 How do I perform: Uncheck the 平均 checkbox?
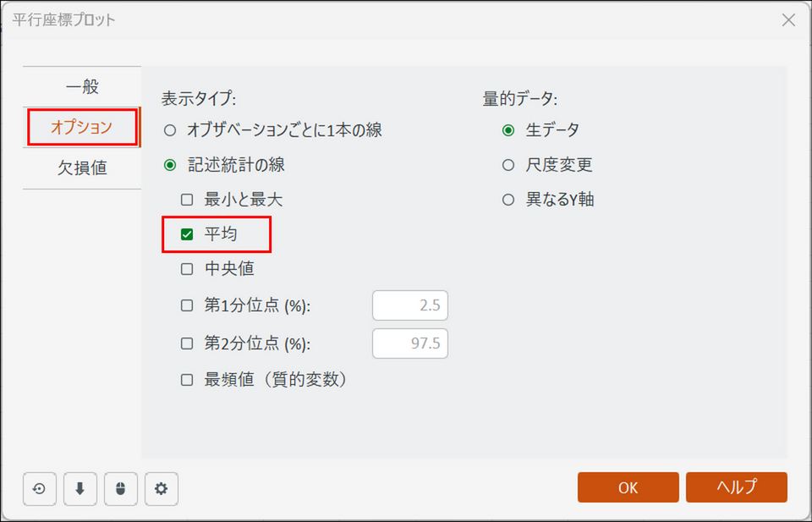[x=187, y=234]
